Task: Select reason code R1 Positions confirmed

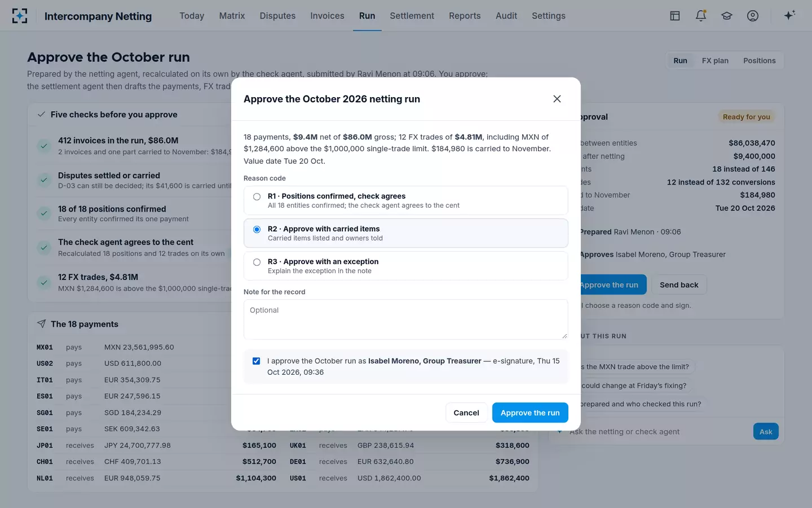Action: (x=406, y=200)
